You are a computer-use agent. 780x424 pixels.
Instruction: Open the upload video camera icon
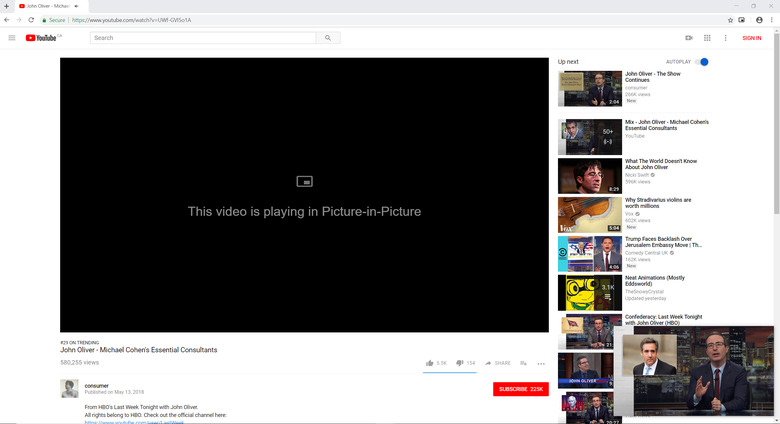click(689, 38)
